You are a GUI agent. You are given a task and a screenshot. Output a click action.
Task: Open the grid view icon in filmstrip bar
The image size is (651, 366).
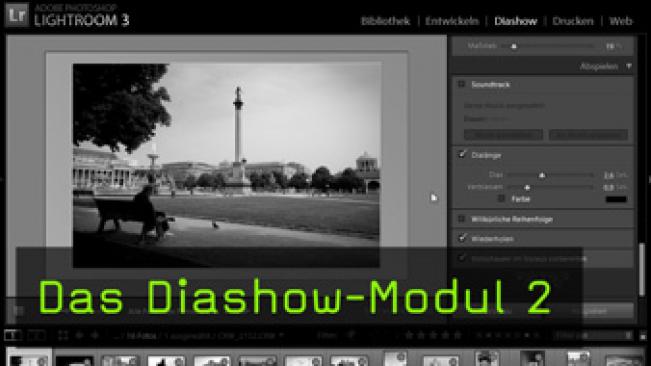click(x=63, y=335)
